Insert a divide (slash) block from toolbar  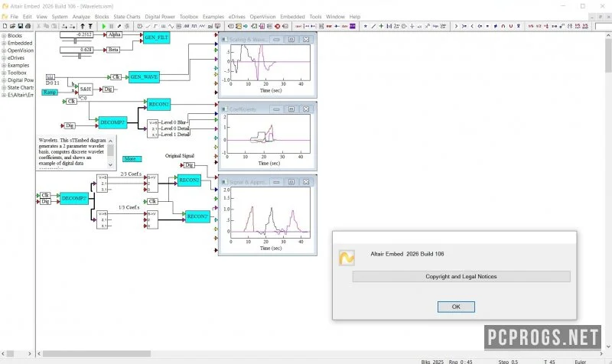(373, 26)
